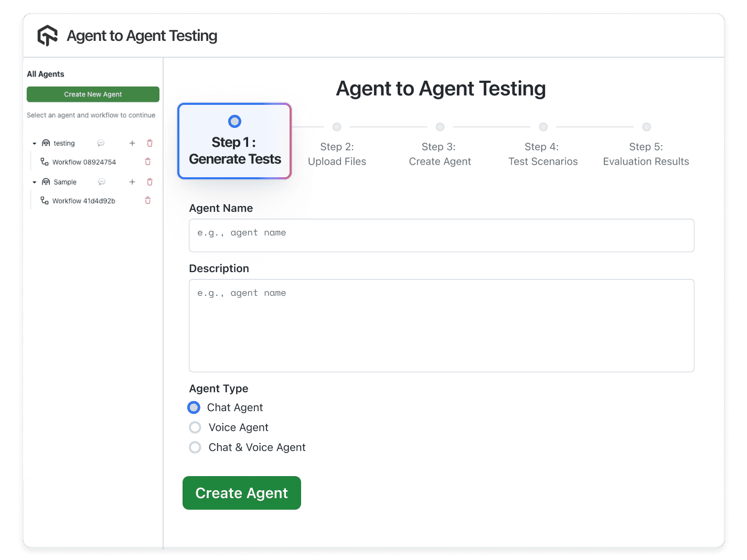Viewport: 747px width, 560px height.
Task: Delete the Sample agent via trash icon
Action: click(150, 182)
